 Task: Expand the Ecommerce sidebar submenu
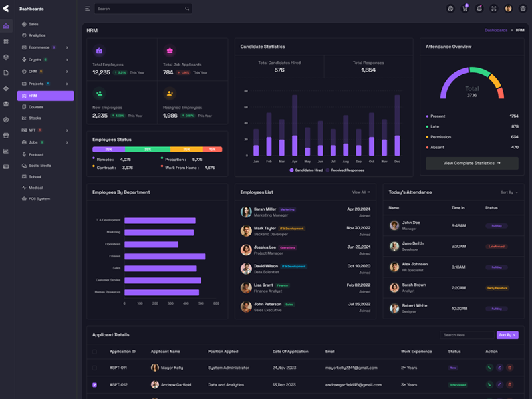pos(67,47)
